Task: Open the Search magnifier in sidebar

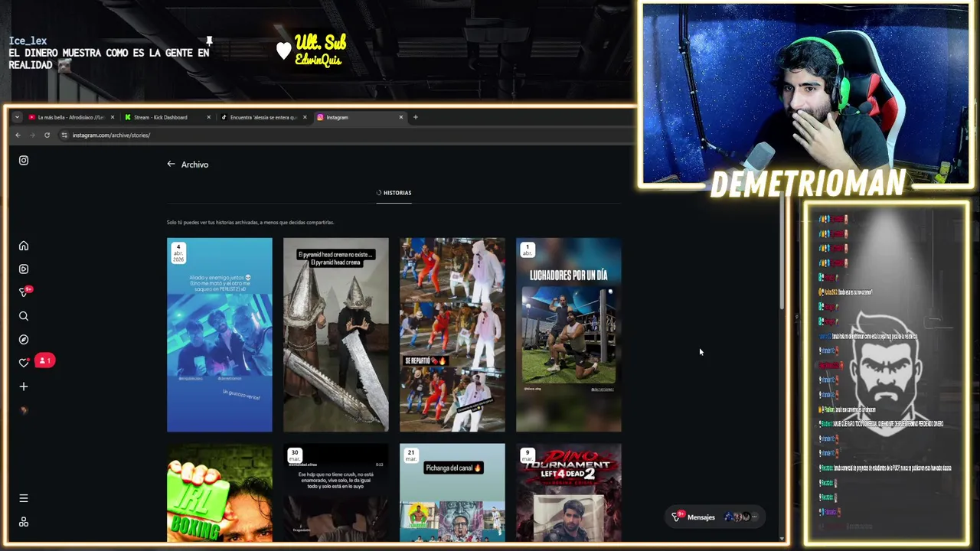Action: click(x=24, y=316)
